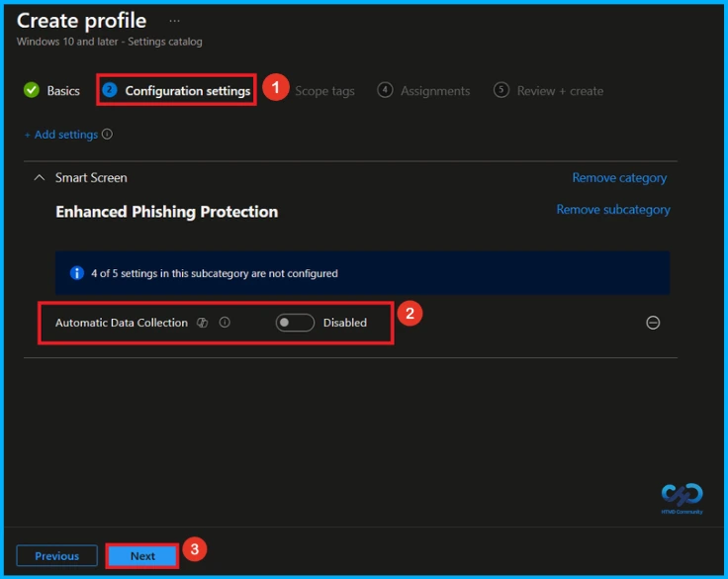Click the Next button

[x=142, y=556]
